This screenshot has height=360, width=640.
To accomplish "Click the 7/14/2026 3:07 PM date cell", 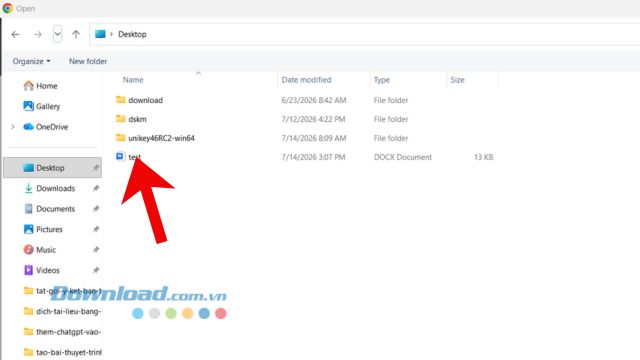I will [x=313, y=157].
